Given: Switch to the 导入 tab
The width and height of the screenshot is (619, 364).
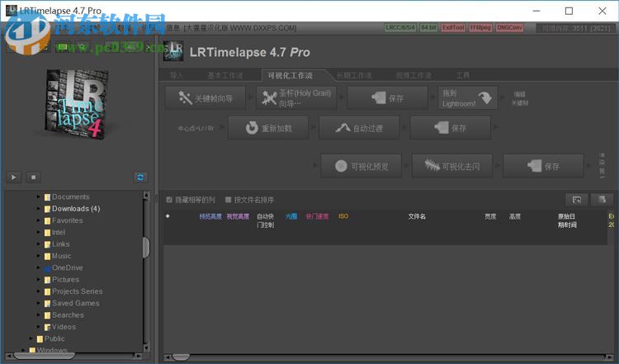Looking at the screenshot, I should point(177,75).
